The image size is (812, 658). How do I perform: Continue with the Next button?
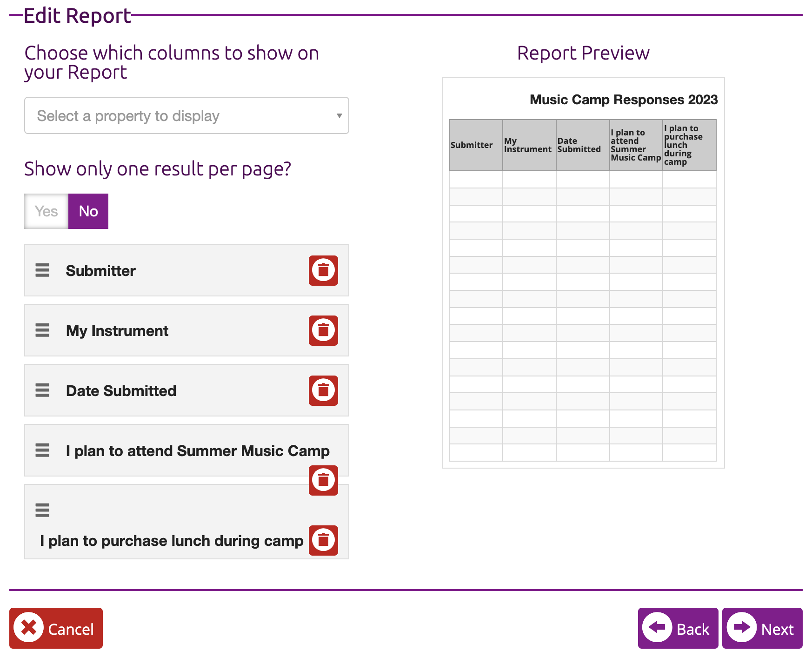762,628
